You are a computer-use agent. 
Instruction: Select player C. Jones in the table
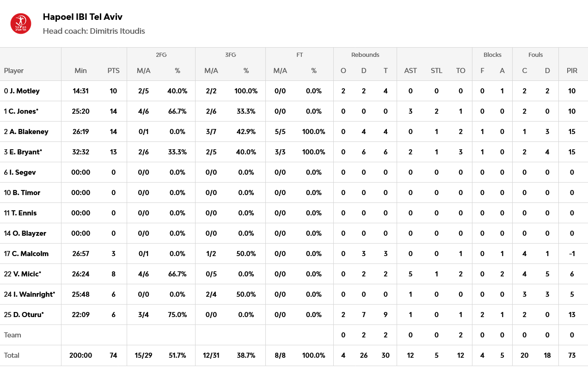(x=24, y=111)
